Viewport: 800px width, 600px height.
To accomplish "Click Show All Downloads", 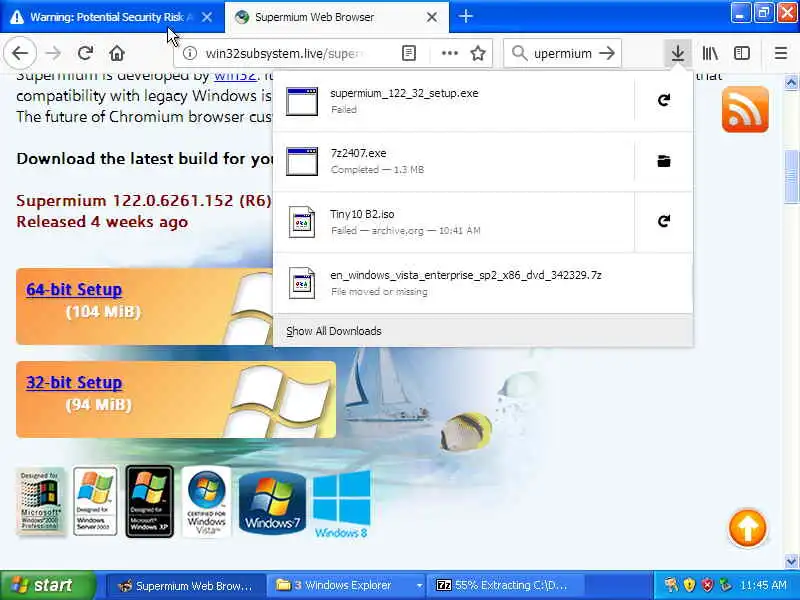I will coord(483,331).
